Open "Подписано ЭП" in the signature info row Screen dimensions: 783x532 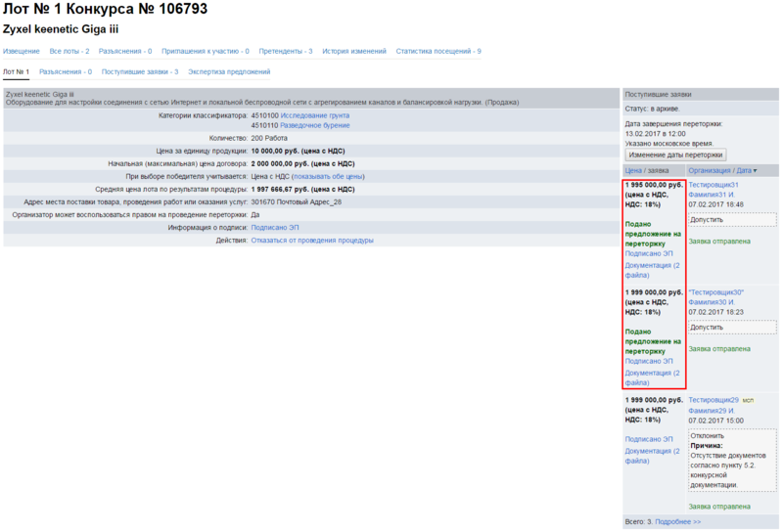(275, 227)
